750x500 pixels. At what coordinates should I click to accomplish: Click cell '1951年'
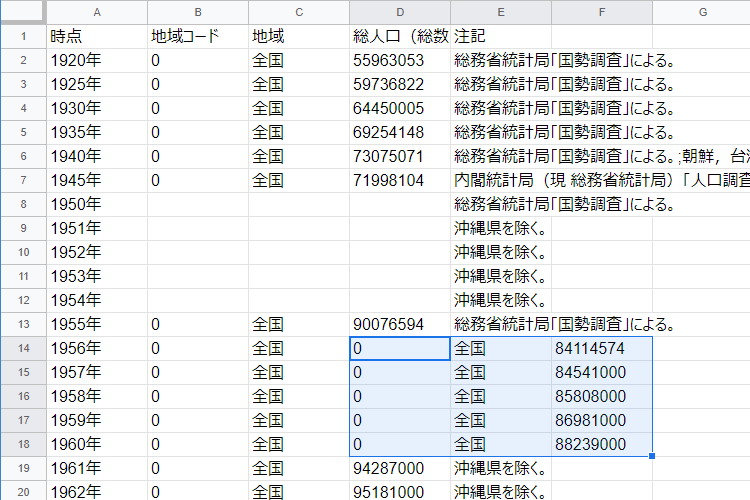click(x=97, y=228)
